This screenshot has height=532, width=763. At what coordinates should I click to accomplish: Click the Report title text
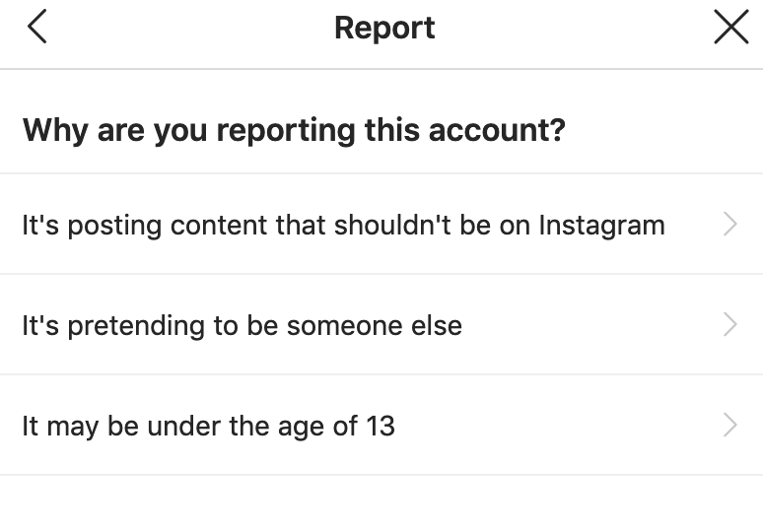384,28
